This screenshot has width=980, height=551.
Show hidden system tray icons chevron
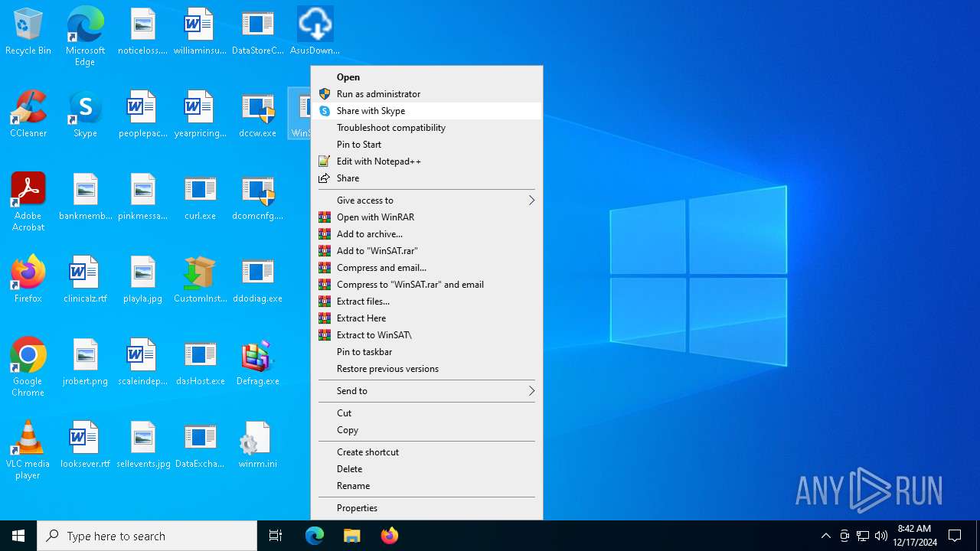pyautogui.click(x=825, y=536)
